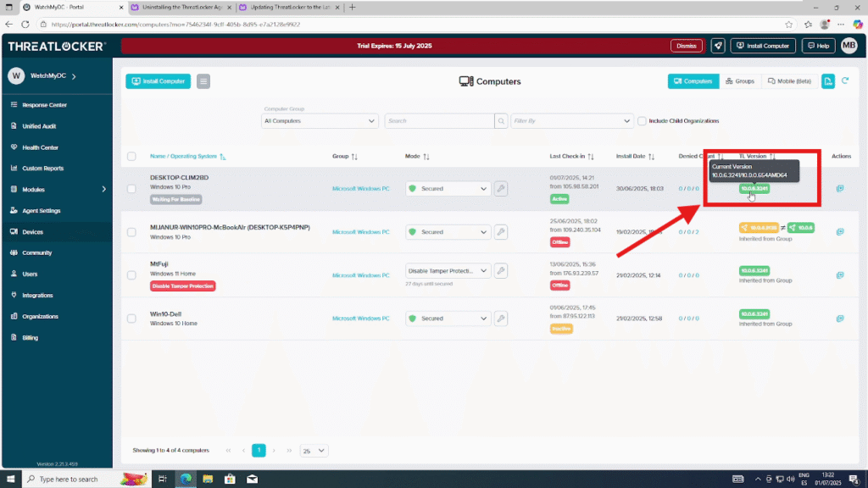This screenshot has height=488, width=868.
Task: Open actions icon for MtFuji row
Action: point(840,275)
